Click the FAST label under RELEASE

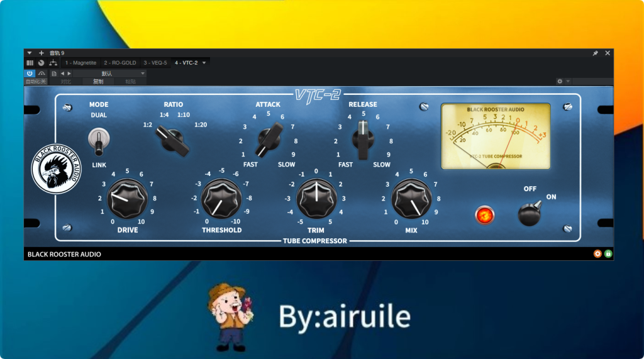point(345,164)
